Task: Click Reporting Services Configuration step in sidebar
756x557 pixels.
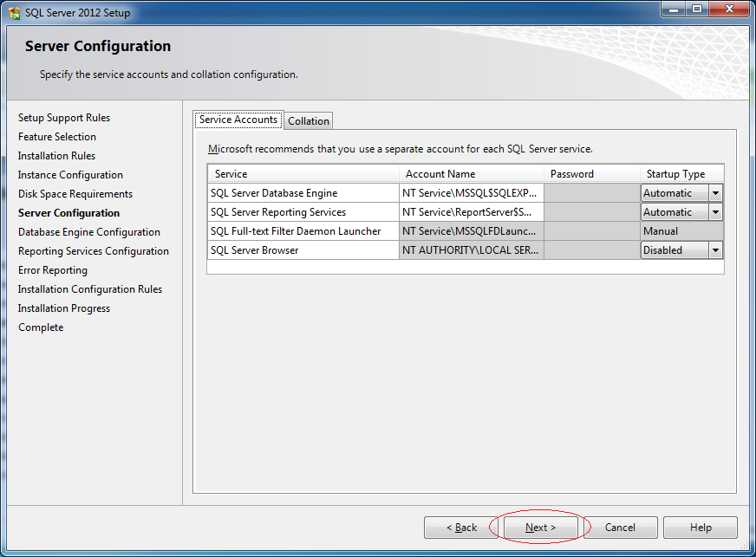Action: click(x=94, y=251)
